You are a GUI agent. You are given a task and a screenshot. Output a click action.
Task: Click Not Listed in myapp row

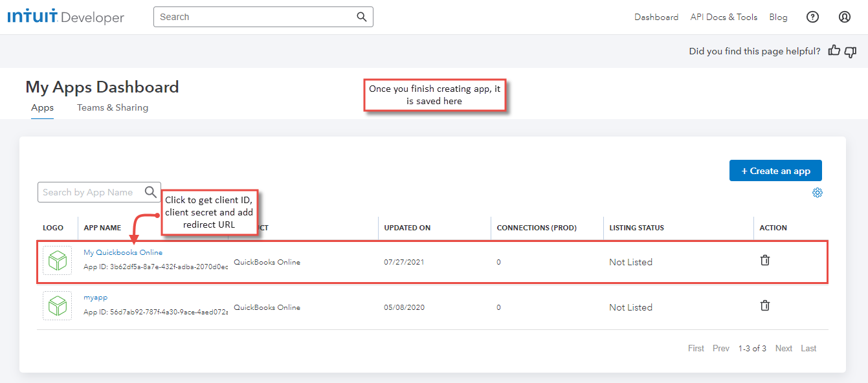(x=630, y=307)
